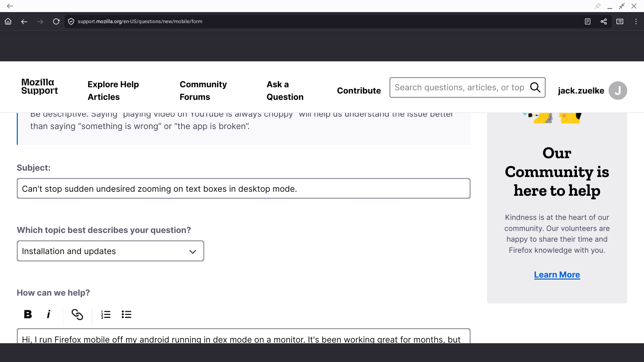Click the Contribute nav link
This screenshot has width=644, height=362.
[x=359, y=90]
